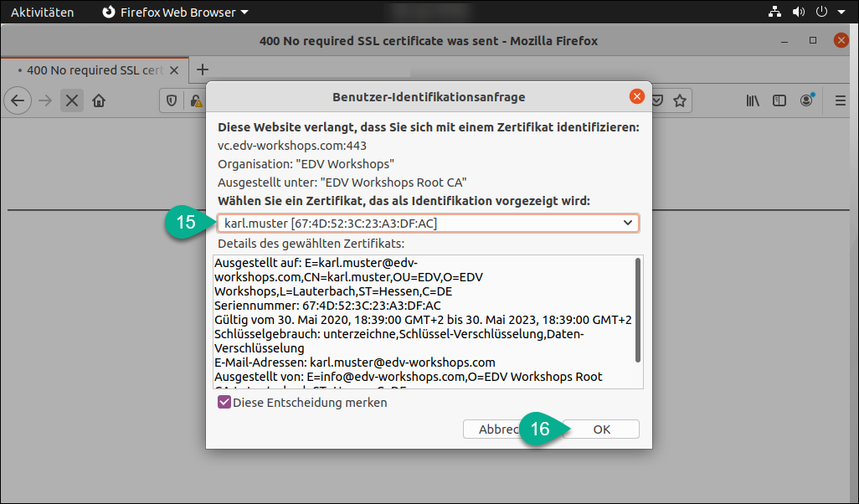Open the karl.muster certificate dropdown

tap(428, 223)
